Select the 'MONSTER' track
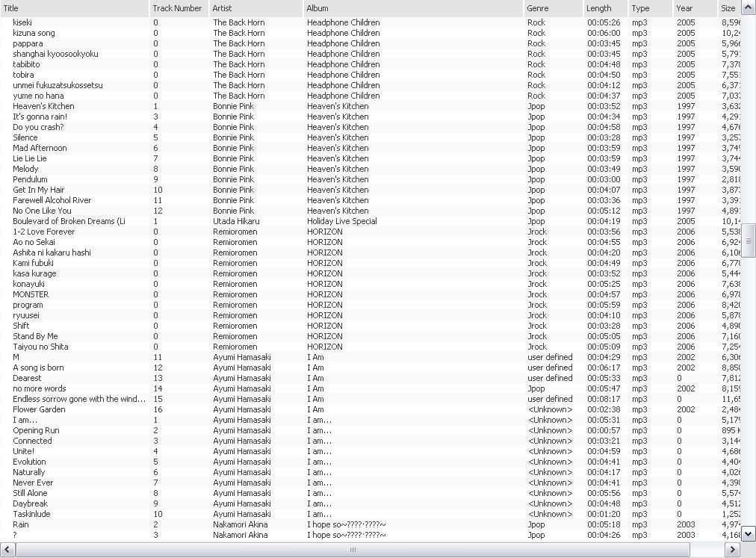 point(31,294)
